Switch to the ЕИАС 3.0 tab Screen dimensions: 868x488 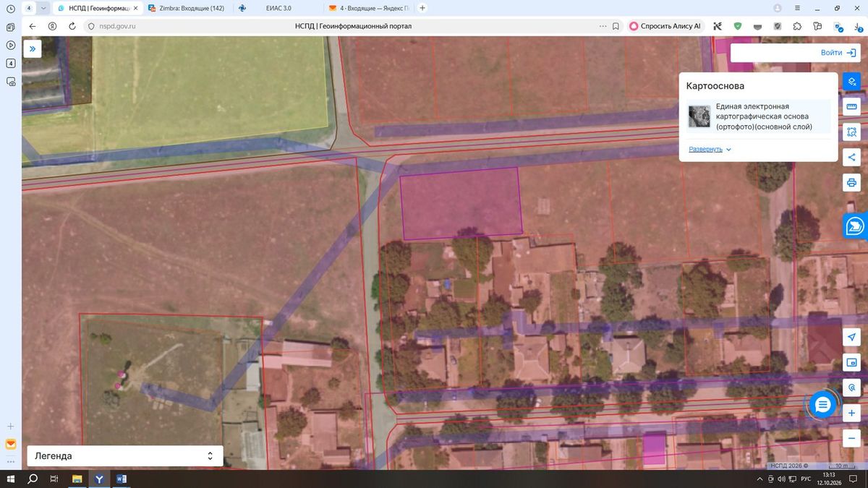[273, 8]
